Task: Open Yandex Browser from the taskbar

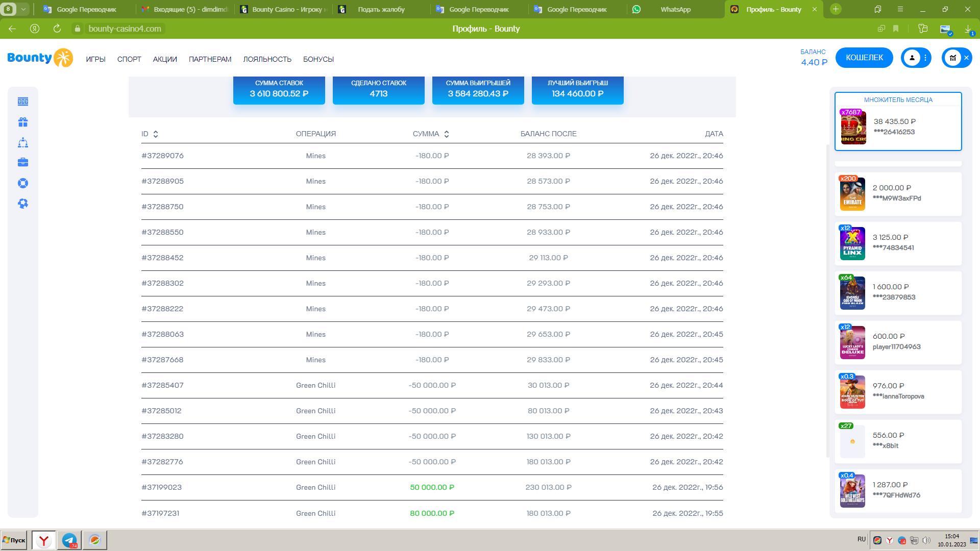Action: (44, 540)
